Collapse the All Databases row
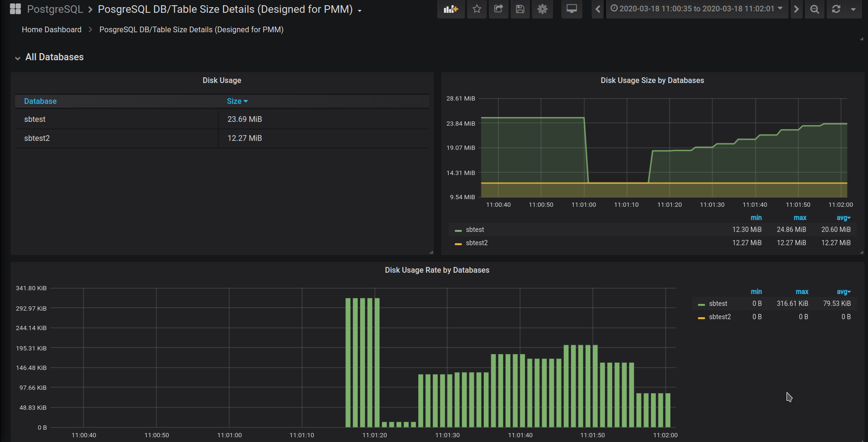Viewport: 868px width, 442px height. coord(54,57)
